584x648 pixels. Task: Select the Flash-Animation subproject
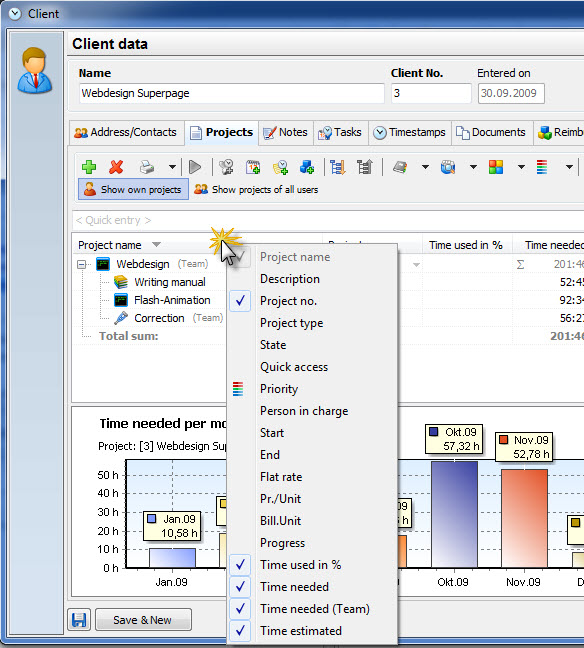pyautogui.click(x=172, y=300)
